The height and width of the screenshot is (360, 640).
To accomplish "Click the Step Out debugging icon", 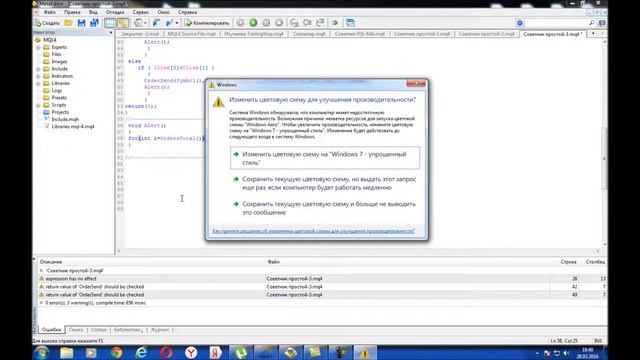I will coord(320,23).
